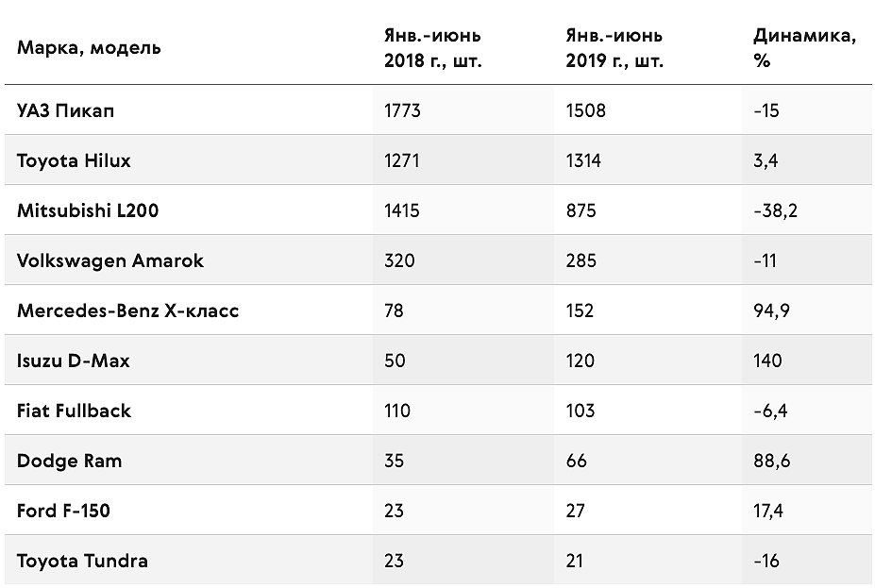
Task: Click the 'Марка, модель' column header
Action: click(x=89, y=48)
